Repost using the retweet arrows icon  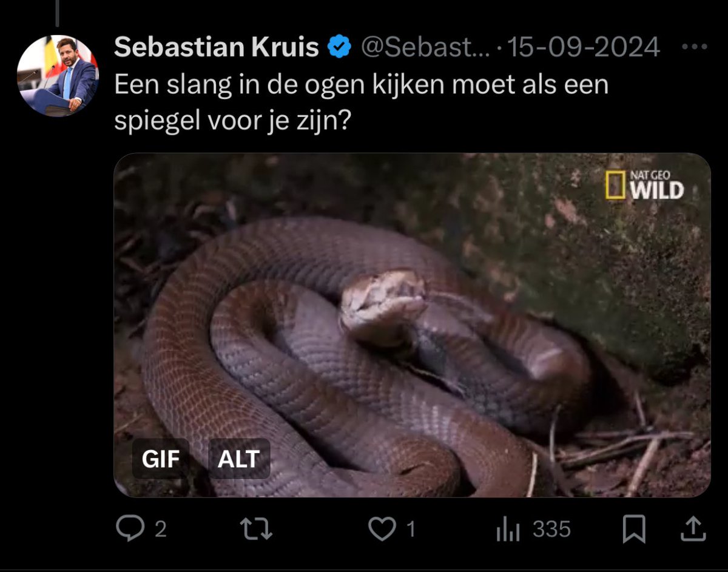pyautogui.click(x=256, y=529)
